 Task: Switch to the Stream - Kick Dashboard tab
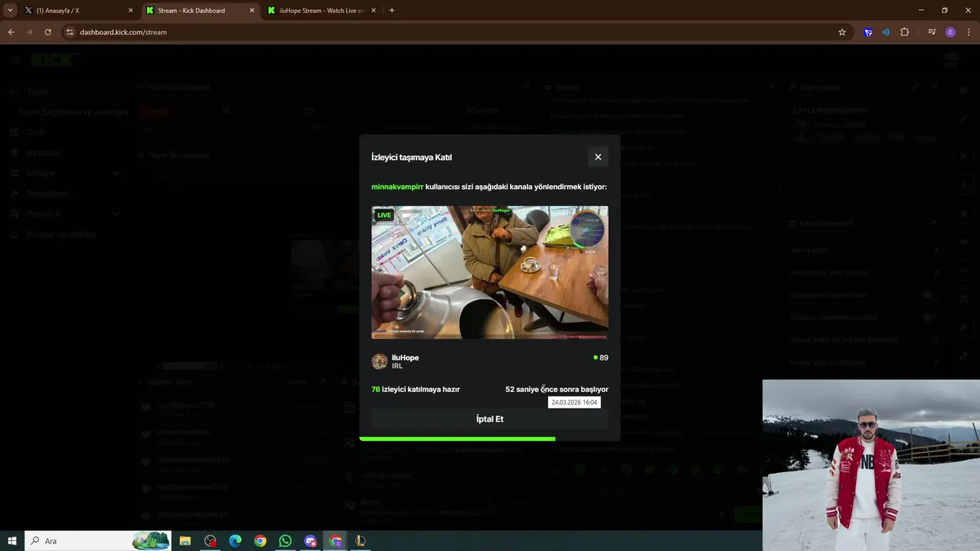coord(199,11)
